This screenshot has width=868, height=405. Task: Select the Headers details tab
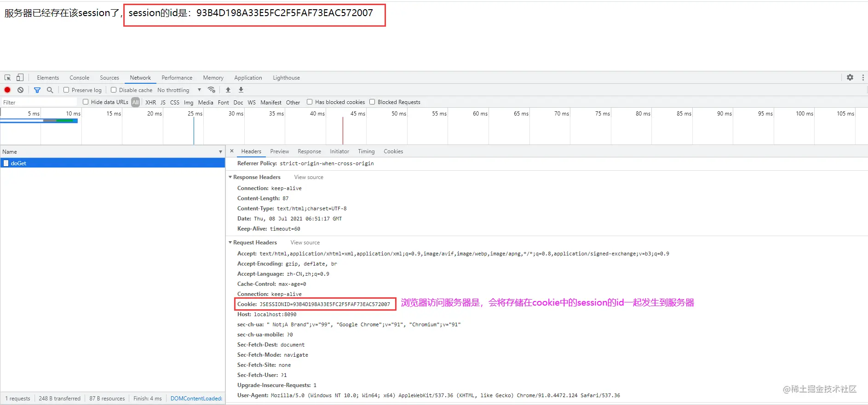pyautogui.click(x=251, y=151)
